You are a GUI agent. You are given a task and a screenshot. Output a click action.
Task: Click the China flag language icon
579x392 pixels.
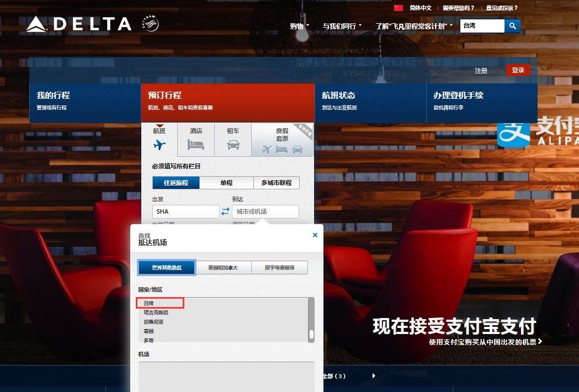(x=399, y=8)
